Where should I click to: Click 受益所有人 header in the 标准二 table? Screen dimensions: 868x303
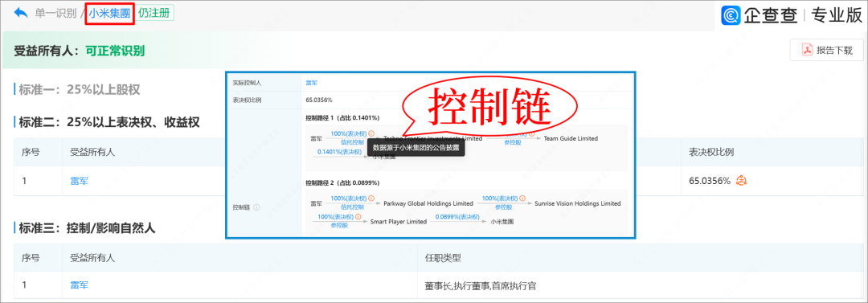[x=92, y=153]
